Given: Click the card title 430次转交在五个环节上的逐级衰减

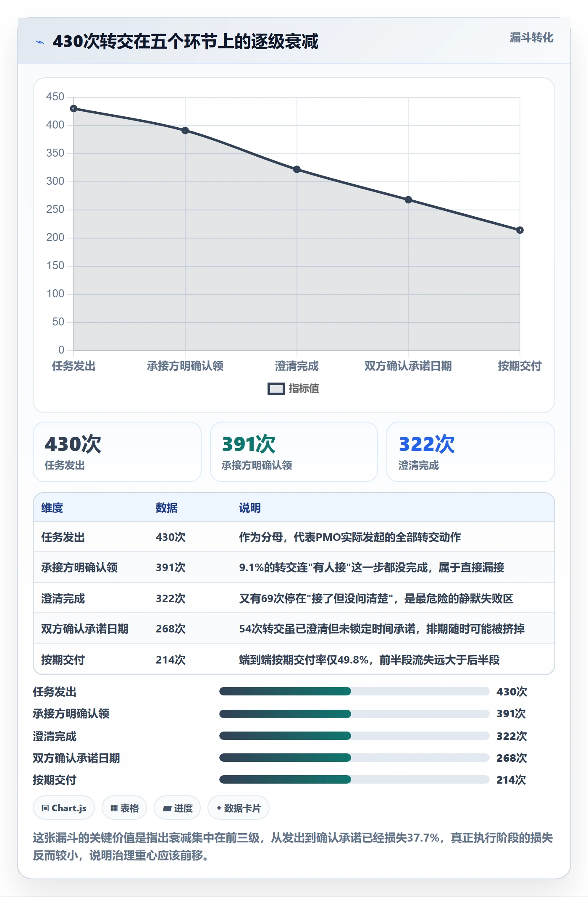Looking at the screenshot, I should 185,42.
